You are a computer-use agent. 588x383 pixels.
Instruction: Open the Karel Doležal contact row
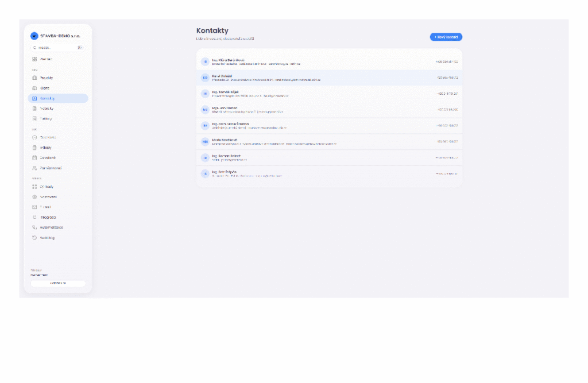pyautogui.click(x=329, y=78)
